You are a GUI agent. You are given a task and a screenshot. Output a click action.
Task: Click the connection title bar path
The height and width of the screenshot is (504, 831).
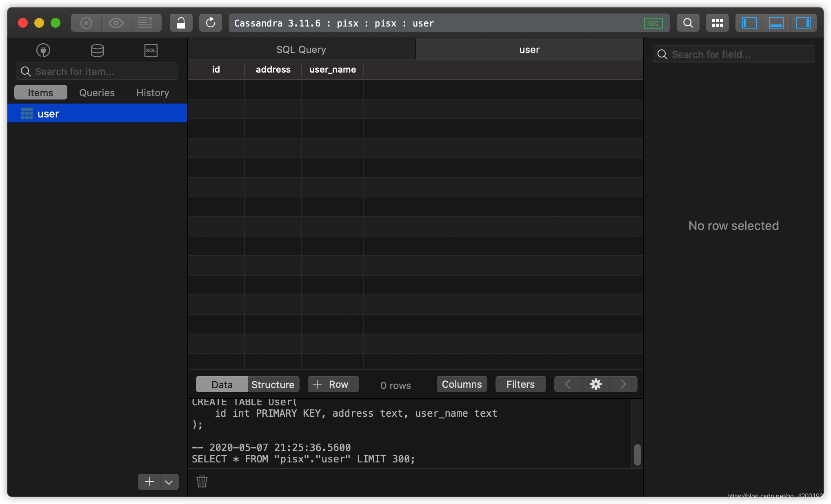[x=334, y=23]
